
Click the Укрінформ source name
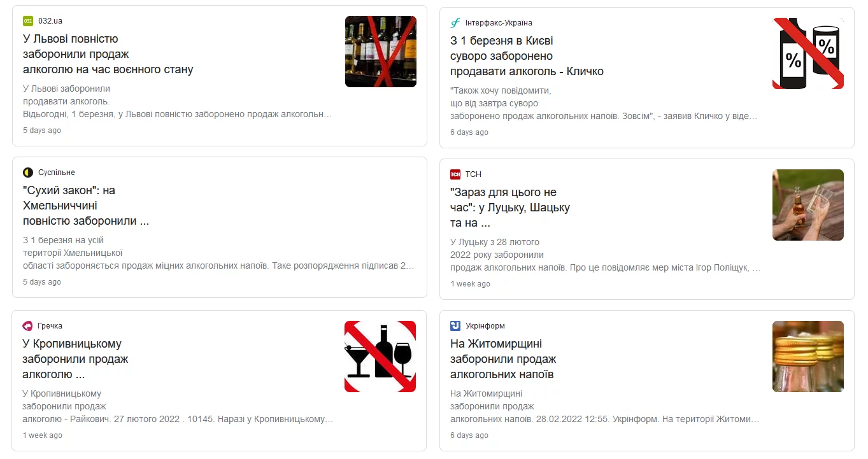tap(485, 326)
